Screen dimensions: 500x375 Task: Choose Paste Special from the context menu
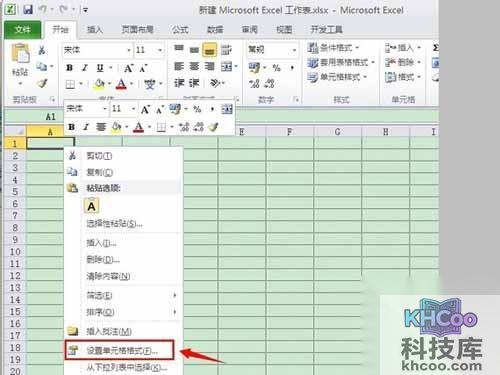(123, 223)
